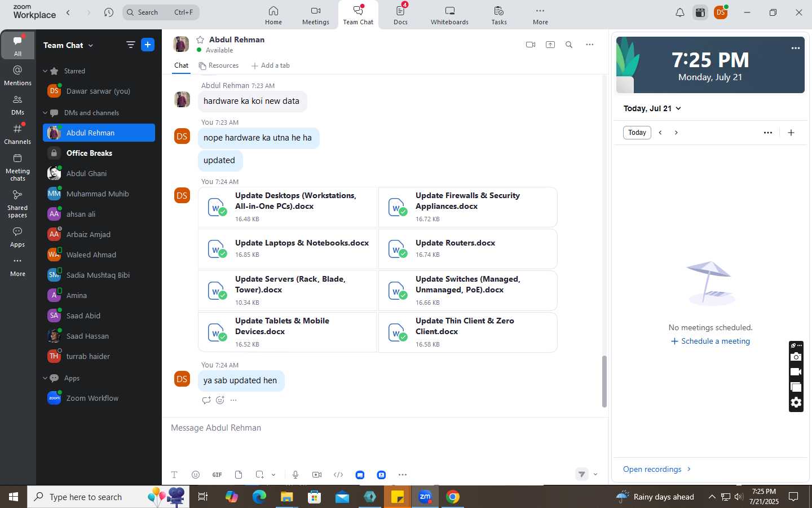This screenshot has height=508, width=812.
Task: Click the Today button in calendar
Action: click(x=637, y=133)
